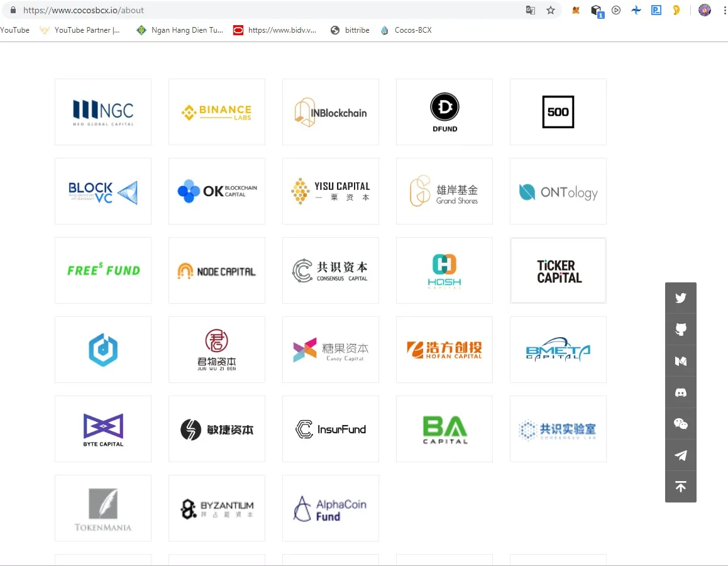This screenshot has width=728, height=566.
Task: Click the Ontology logo card
Action: (x=558, y=191)
